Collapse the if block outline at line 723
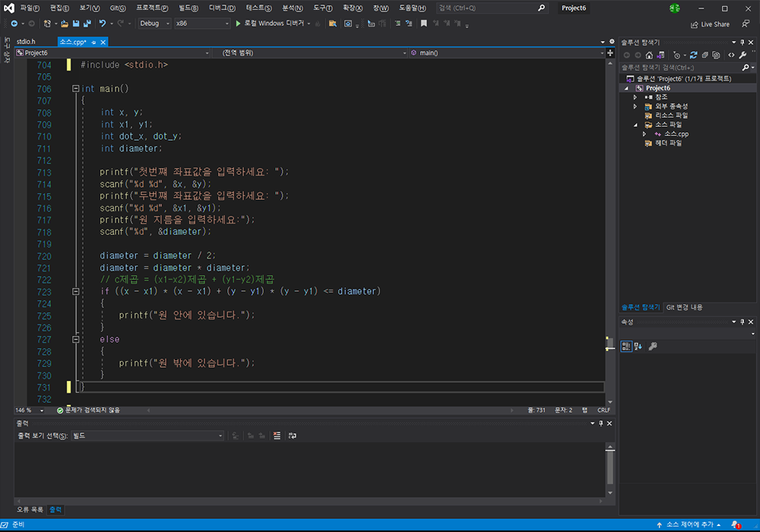Image resolution: width=760 pixels, height=532 pixels. tap(75, 291)
